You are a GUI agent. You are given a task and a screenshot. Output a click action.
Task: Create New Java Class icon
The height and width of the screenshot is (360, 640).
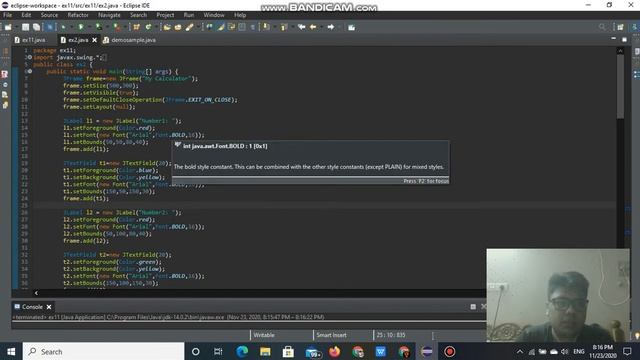148,27
